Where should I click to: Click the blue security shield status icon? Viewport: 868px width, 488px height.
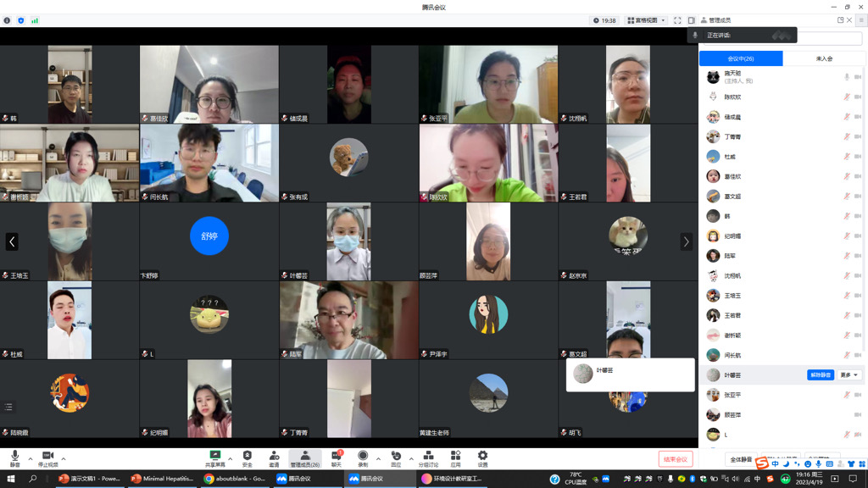point(21,20)
